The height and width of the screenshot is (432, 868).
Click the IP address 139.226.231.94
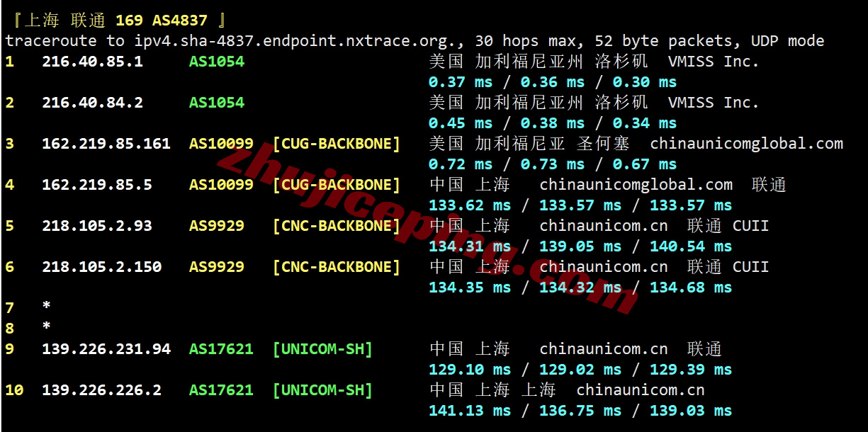point(106,349)
